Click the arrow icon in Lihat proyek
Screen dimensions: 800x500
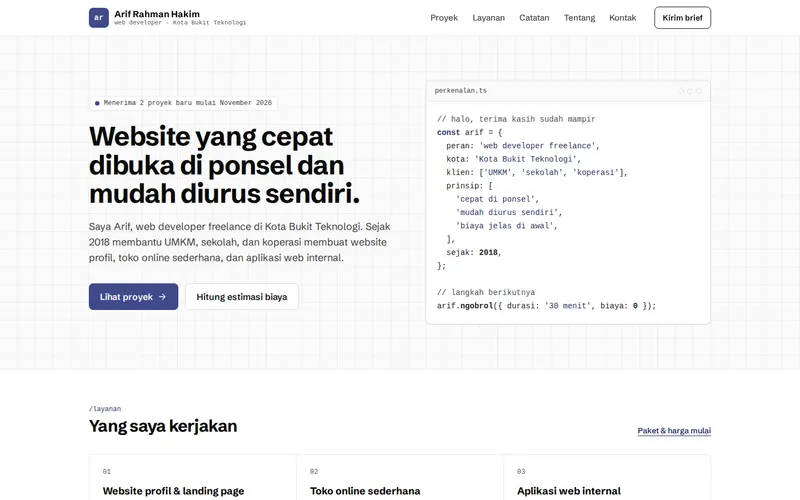(162, 296)
